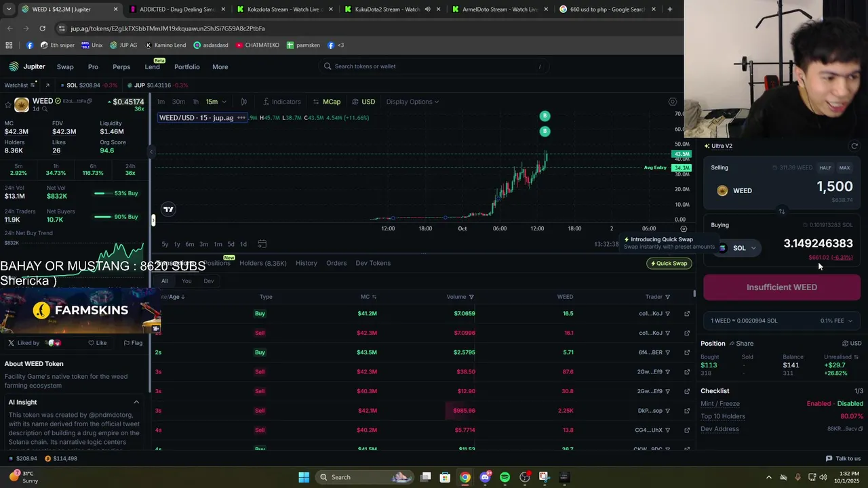868x488 pixels.
Task: Open explorer link for 2.25K WEED sell
Action: [x=687, y=411]
